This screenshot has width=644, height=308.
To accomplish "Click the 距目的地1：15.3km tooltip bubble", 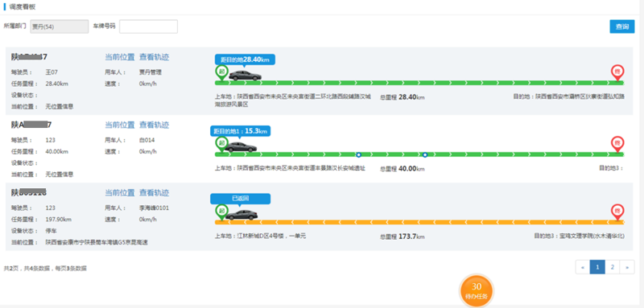I will (x=241, y=131).
